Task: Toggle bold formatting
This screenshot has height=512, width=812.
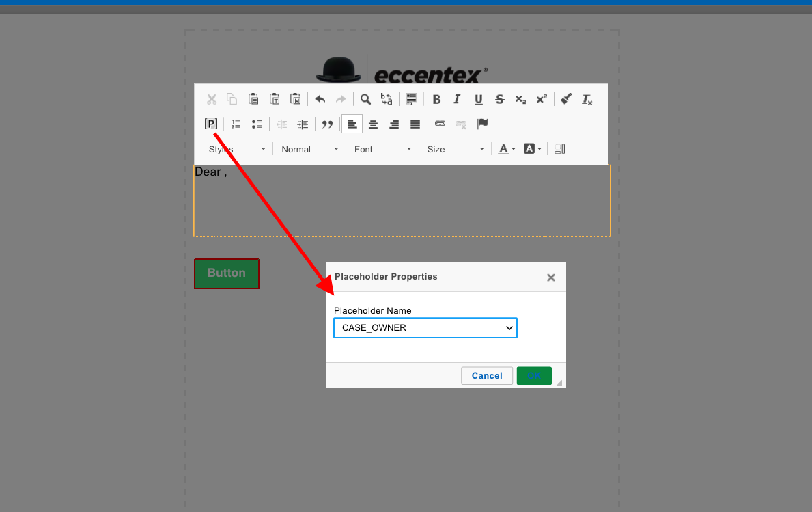Action: (436, 99)
